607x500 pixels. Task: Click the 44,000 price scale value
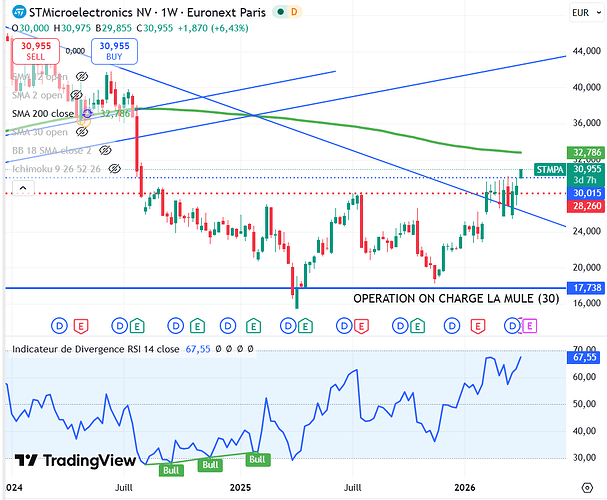tap(586, 51)
